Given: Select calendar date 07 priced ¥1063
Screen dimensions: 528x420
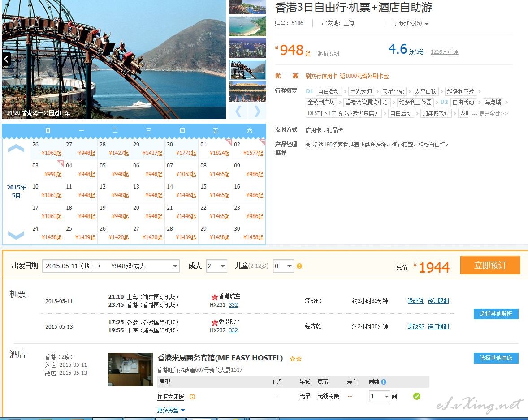Looking at the screenshot, I should point(182,170).
